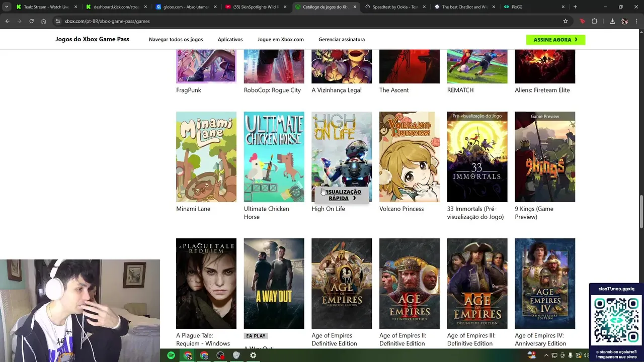This screenshot has width=644, height=362.
Task: Click the REMATCH title link
Action: pos(460,90)
